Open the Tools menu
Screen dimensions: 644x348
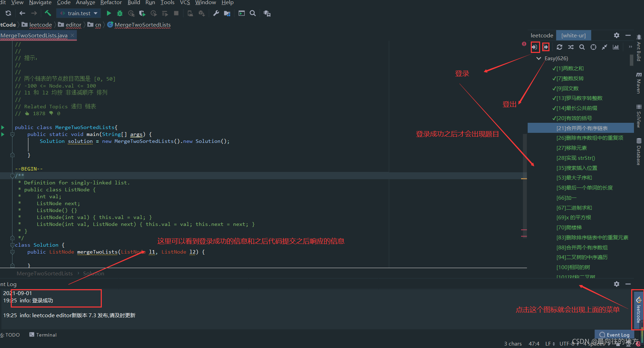pos(168,3)
